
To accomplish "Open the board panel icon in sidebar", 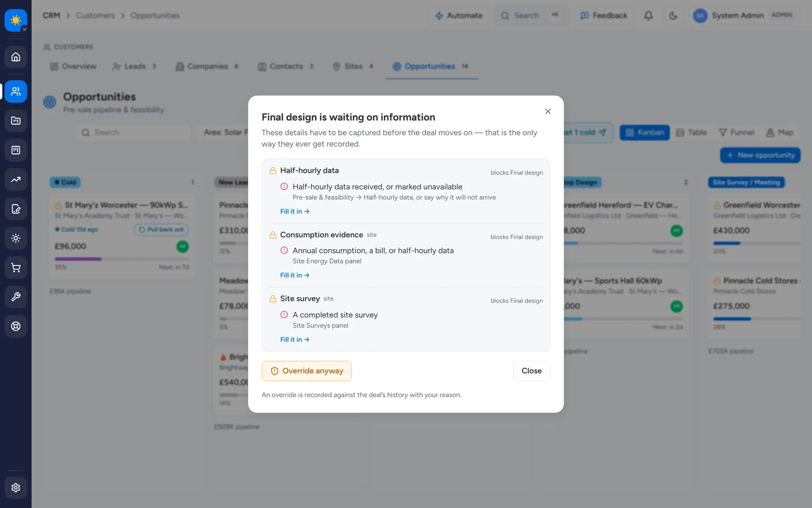I will click(16, 150).
